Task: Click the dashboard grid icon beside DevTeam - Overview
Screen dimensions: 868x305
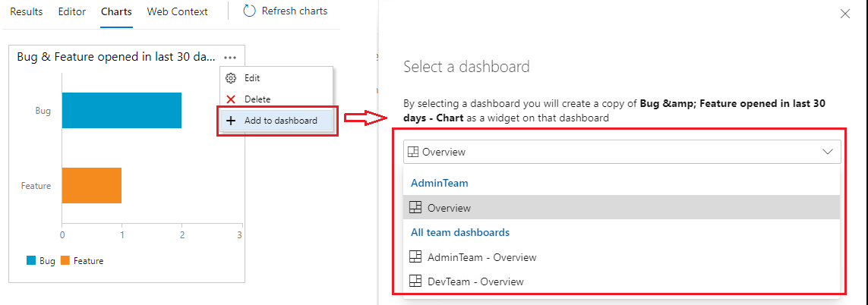Action: 415,281
